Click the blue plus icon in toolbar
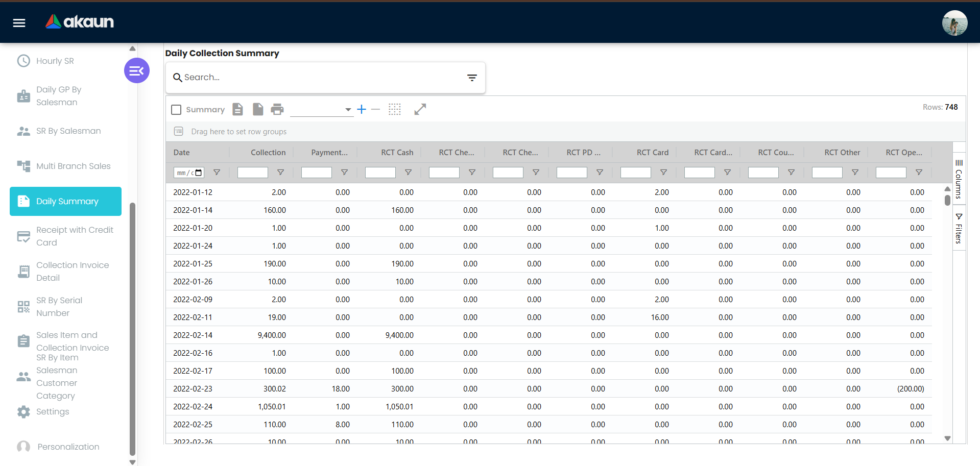This screenshot has width=980, height=466. click(x=362, y=109)
